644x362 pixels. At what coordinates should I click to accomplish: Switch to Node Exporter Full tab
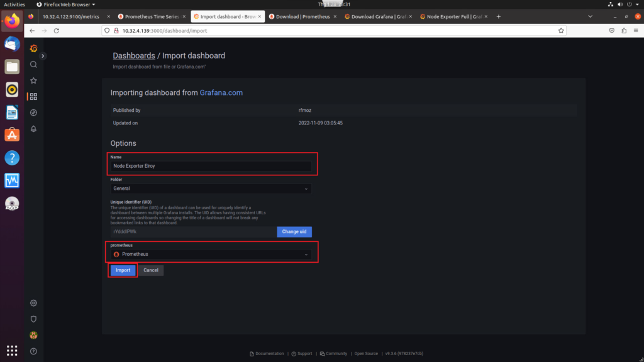click(453, 17)
